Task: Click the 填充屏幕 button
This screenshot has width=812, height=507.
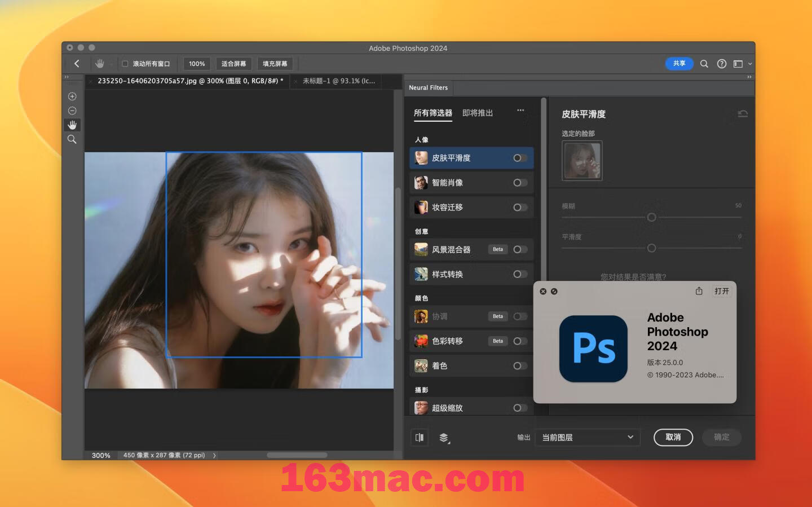Action: pos(275,64)
